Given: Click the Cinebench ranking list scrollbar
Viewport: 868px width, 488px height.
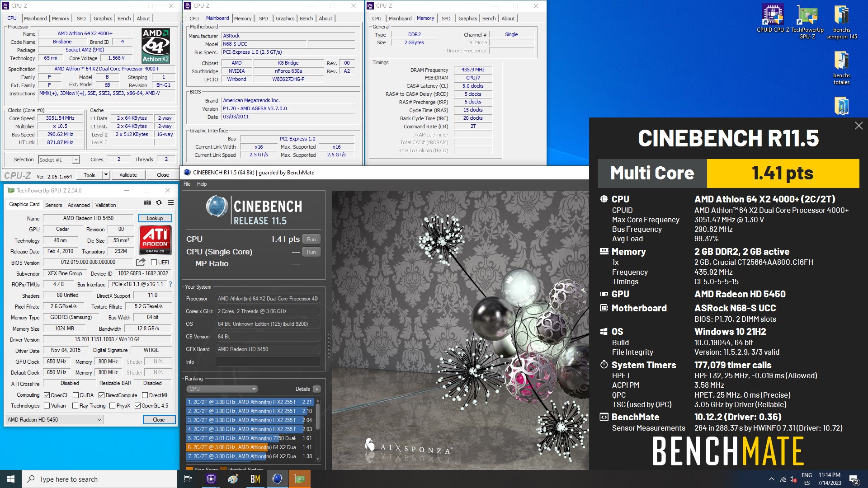Looking at the screenshot, I should (x=318, y=417).
